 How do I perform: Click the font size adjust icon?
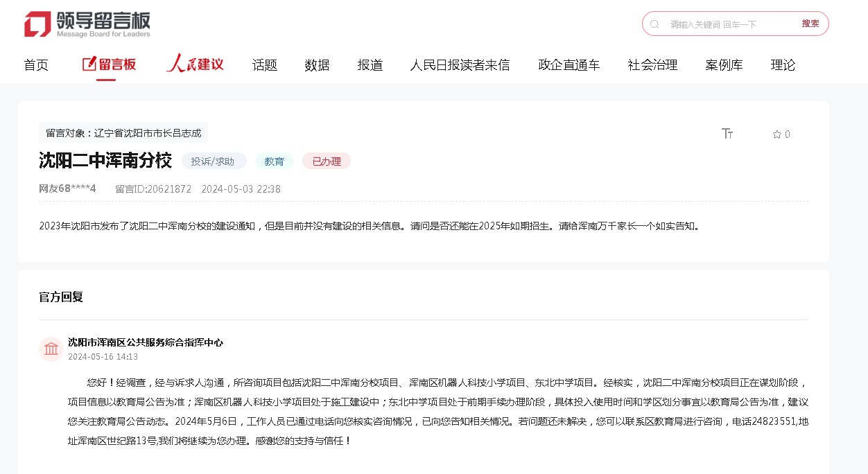(x=727, y=134)
